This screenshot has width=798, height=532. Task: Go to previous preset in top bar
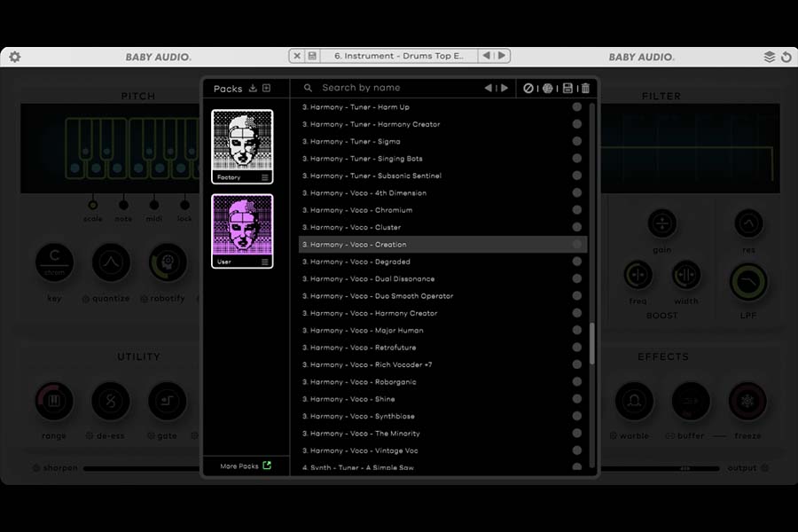(x=487, y=56)
